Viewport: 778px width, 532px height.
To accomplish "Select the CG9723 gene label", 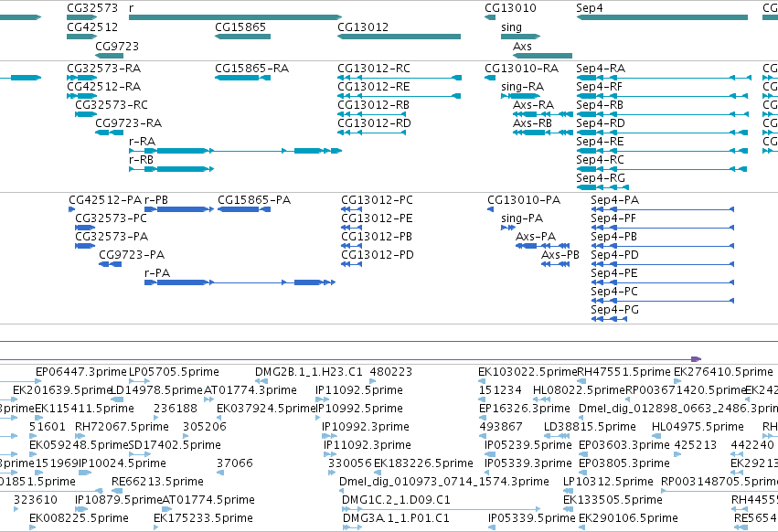I will 117,46.
